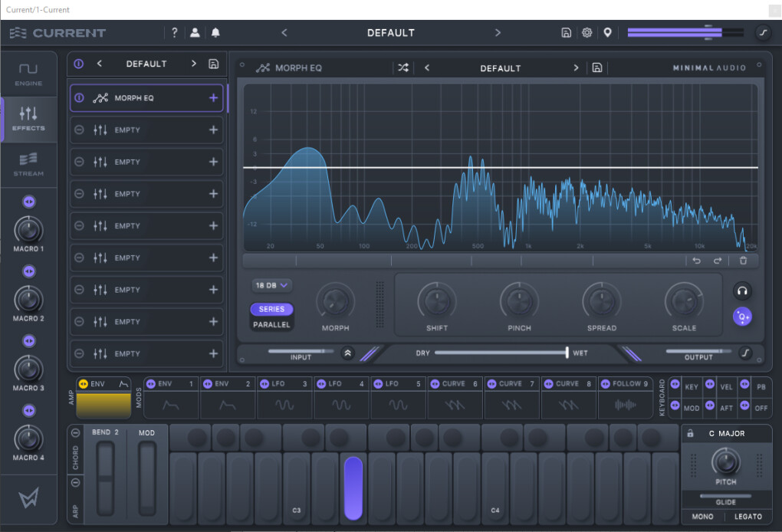Image resolution: width=782 pixels, height=532 pixels.
Task: Toggle effects chain power button
Action: coord(79,64)
